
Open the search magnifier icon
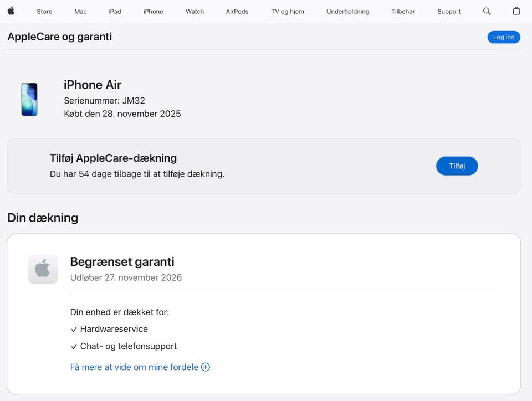(x=487, y=11)
